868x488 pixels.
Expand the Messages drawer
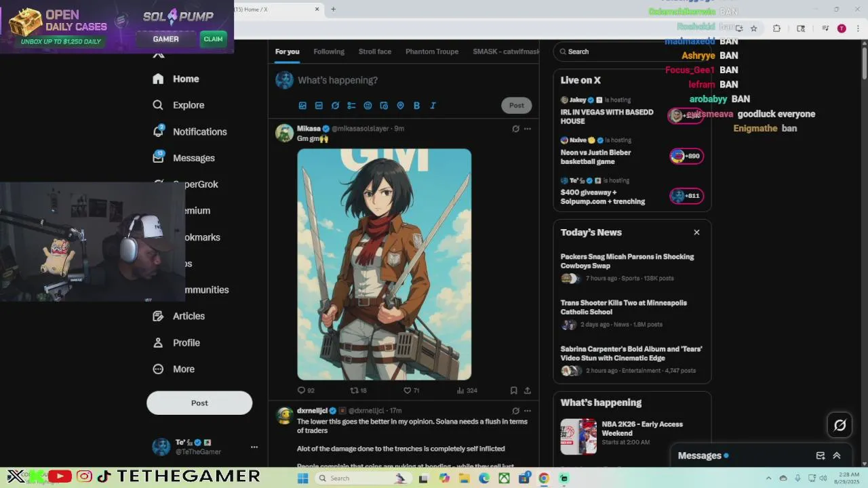coord(837,455)
